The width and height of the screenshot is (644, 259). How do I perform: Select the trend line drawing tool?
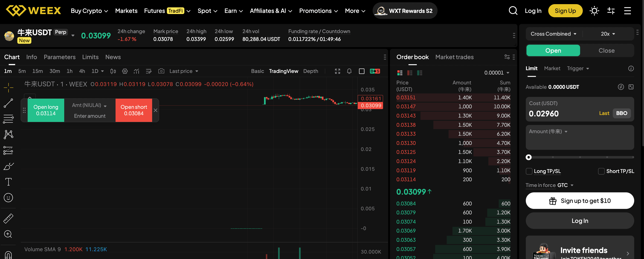(x=8, y=103)
